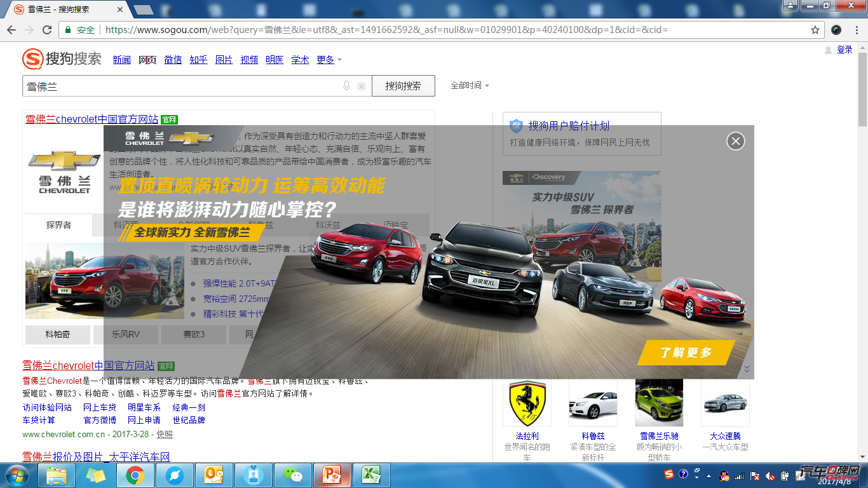Screen dimensions: 868x488
Task: Click the 登录 login link
Action: pyautogui.click(x=844, y=50)
